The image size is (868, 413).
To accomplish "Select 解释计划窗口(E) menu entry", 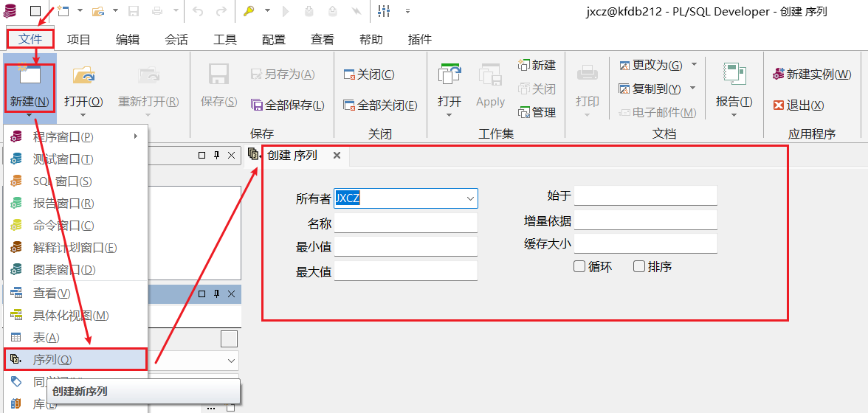I will [x=75, y=248].
